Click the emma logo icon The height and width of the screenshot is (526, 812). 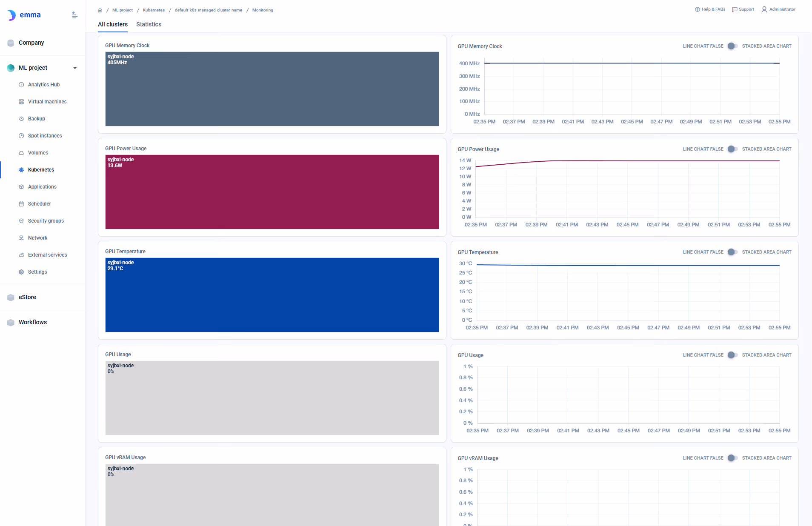[11, 15]
